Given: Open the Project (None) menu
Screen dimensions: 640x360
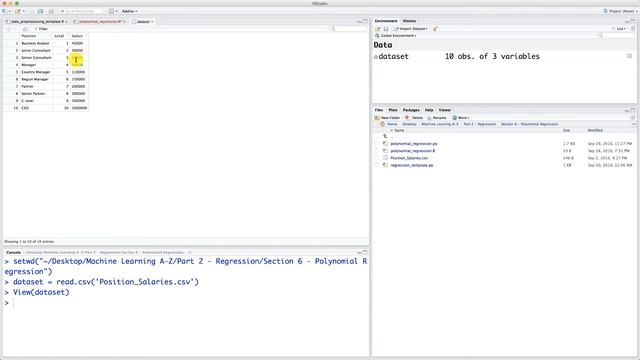Looking at the screenshot, I should (x=619, y=11).
